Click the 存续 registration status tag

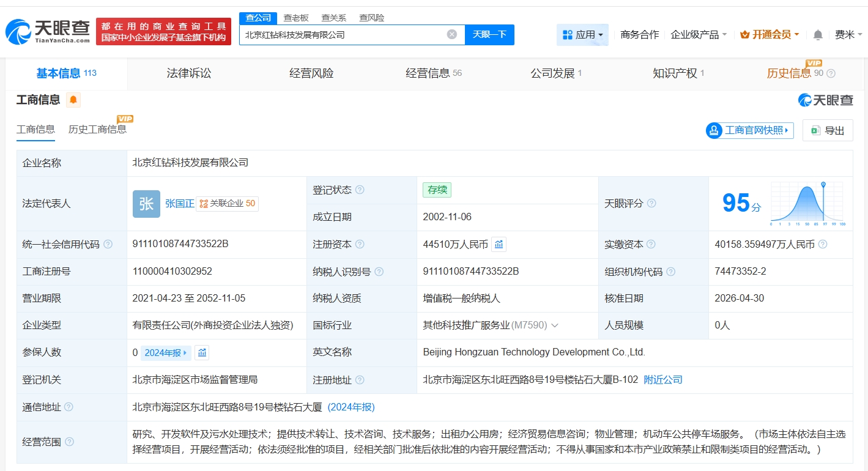(437, 190)
